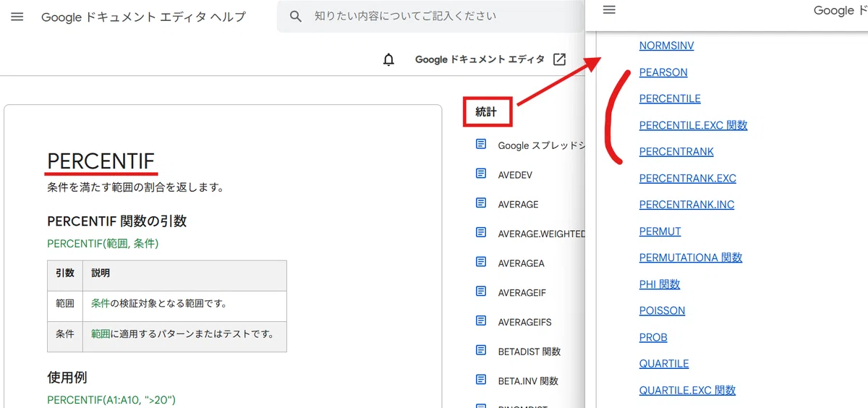Click the Google ドキュメント エディタ ヘルプ title
Screen dimensions: 868x408
tap(143, 17)
